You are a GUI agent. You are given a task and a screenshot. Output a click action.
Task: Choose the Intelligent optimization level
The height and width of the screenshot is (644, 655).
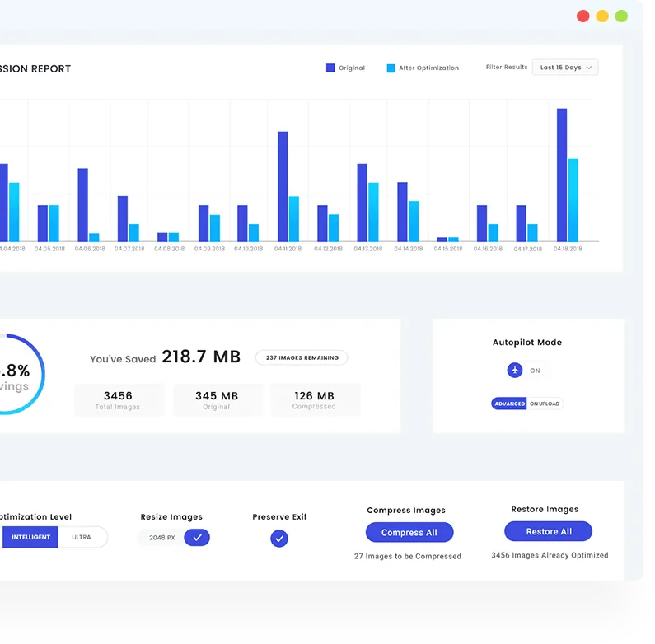tap(31, 537)
